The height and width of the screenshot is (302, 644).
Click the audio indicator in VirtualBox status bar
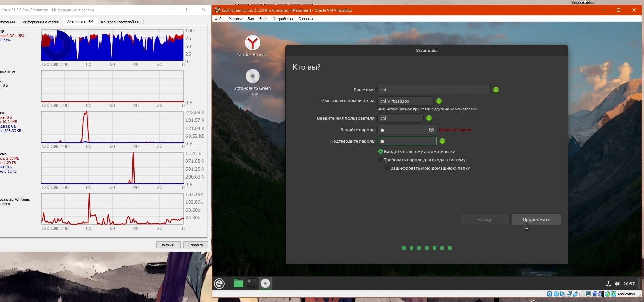562,294
